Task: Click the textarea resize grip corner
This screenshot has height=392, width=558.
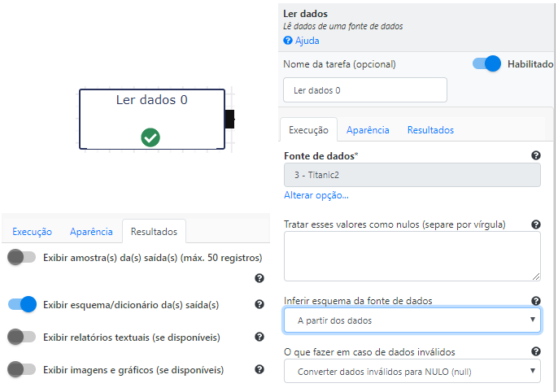Action: [x=536, y=277]
